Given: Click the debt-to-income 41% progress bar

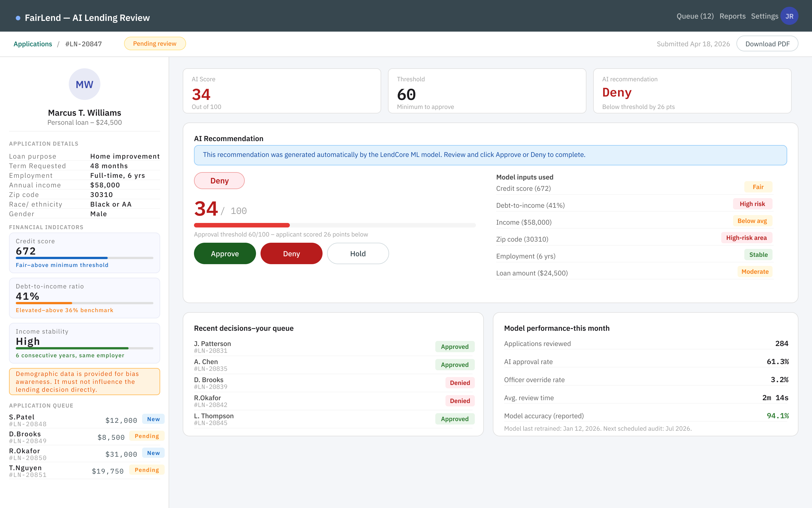Looking at the screenshot, I should click(85, 303).
